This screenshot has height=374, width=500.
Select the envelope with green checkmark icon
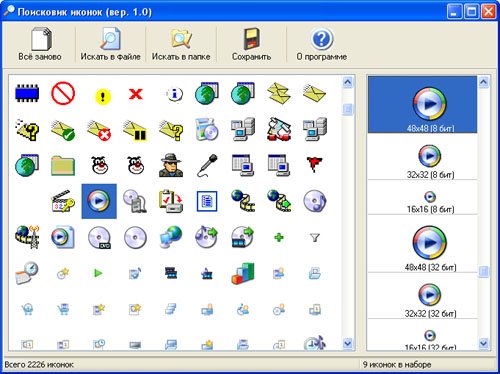tap(63, 129)
